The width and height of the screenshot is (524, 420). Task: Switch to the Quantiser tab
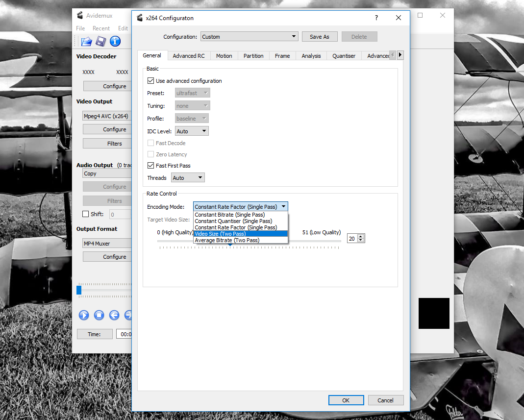[x=344, y=56]
